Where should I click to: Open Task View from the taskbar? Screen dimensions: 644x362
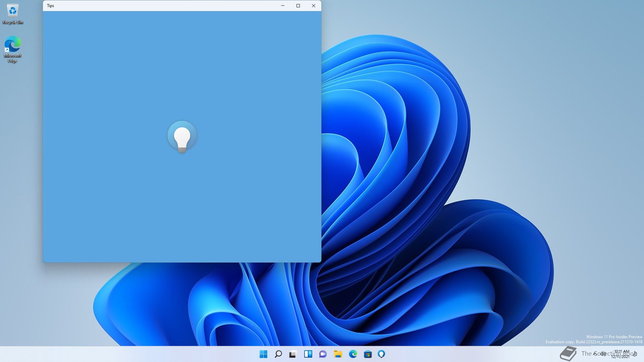coord(293,354)
